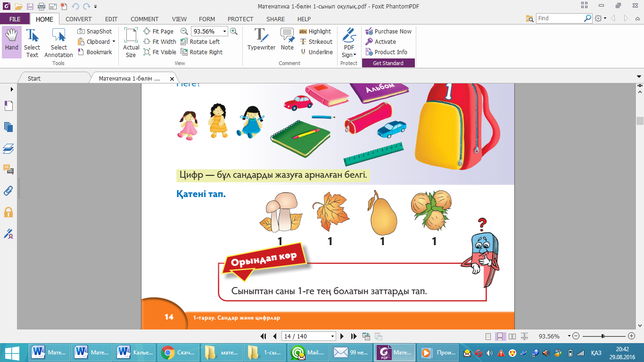Screen dimensions: 644x362
Task: Enable the Strikeout tool
Action: pos(316,41)
